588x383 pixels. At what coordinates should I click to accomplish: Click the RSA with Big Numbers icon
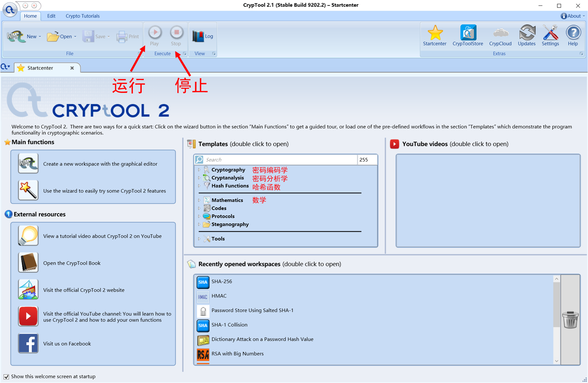click(x=203, y=355)
